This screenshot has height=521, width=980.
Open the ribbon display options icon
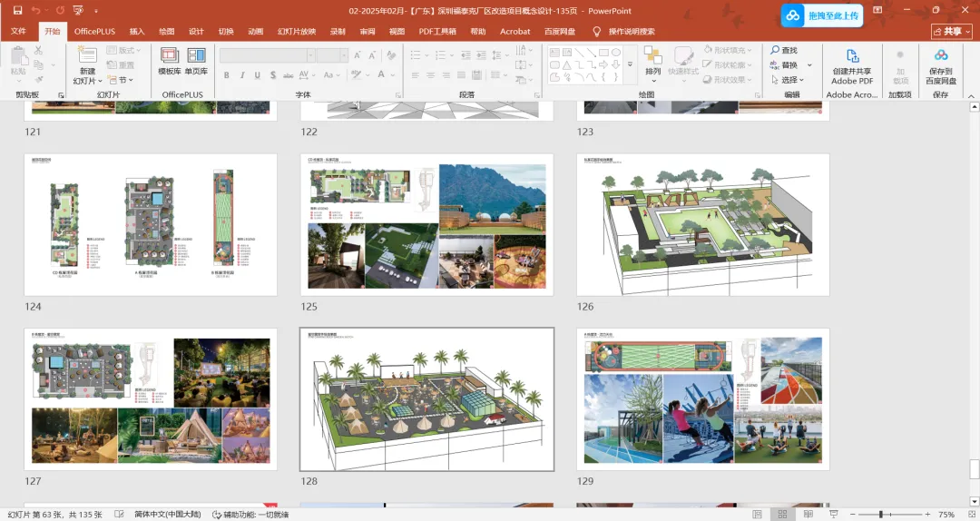pyautogui.click(x=877, y=11)
